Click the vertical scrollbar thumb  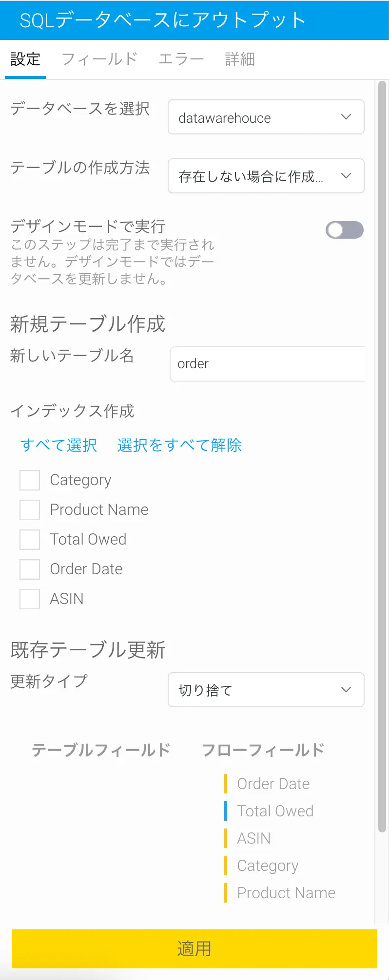(382, 457)
